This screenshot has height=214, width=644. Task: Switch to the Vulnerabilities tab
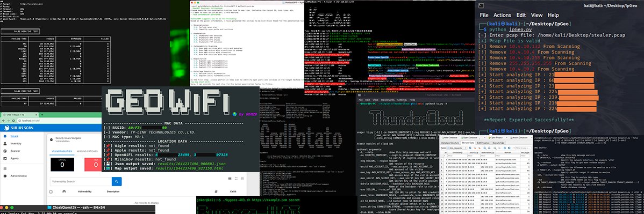click(62, 151)
